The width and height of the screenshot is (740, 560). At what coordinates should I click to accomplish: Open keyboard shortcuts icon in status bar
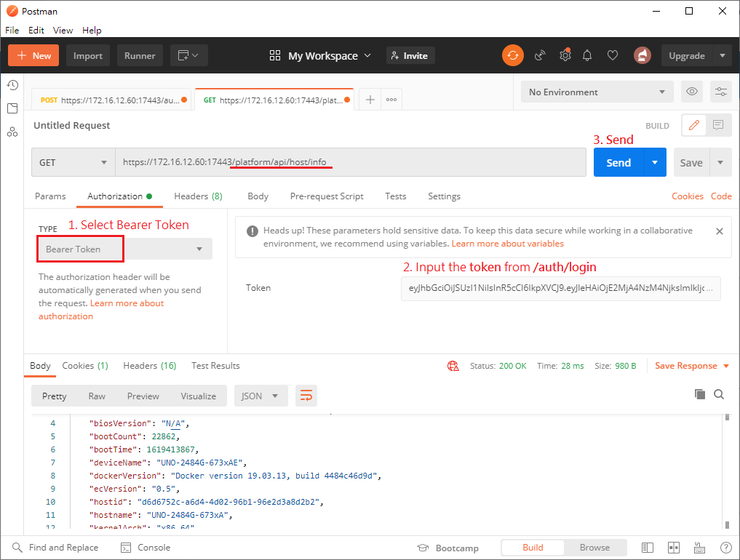tap(699, 547)
